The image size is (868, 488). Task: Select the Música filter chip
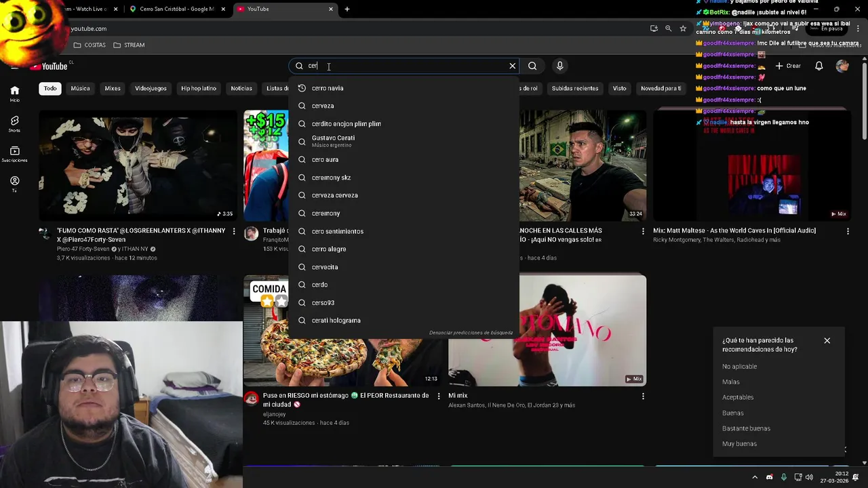(x=80, y=88)
